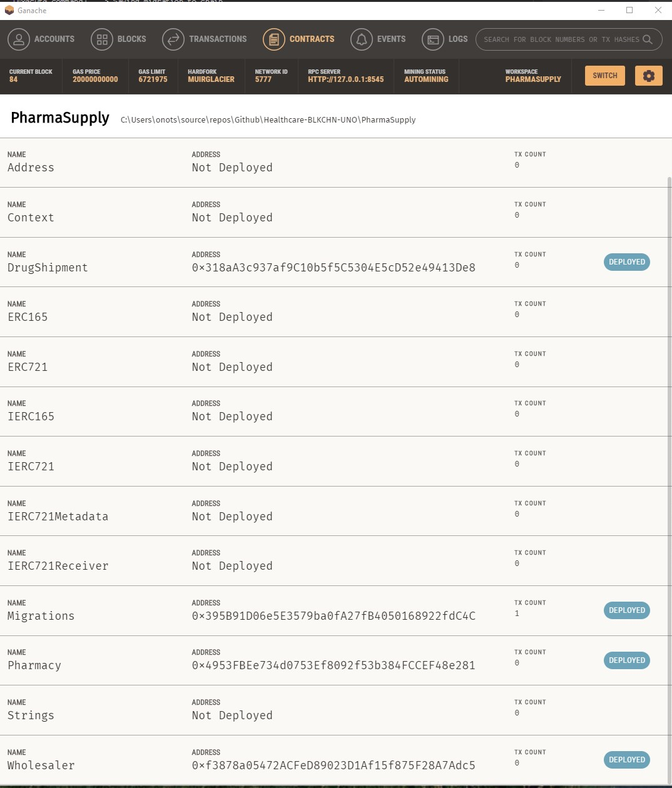Screen dimensions: 672x788
Task: Open Ganache settings via gear icon
Action: [x=649, y=76]
